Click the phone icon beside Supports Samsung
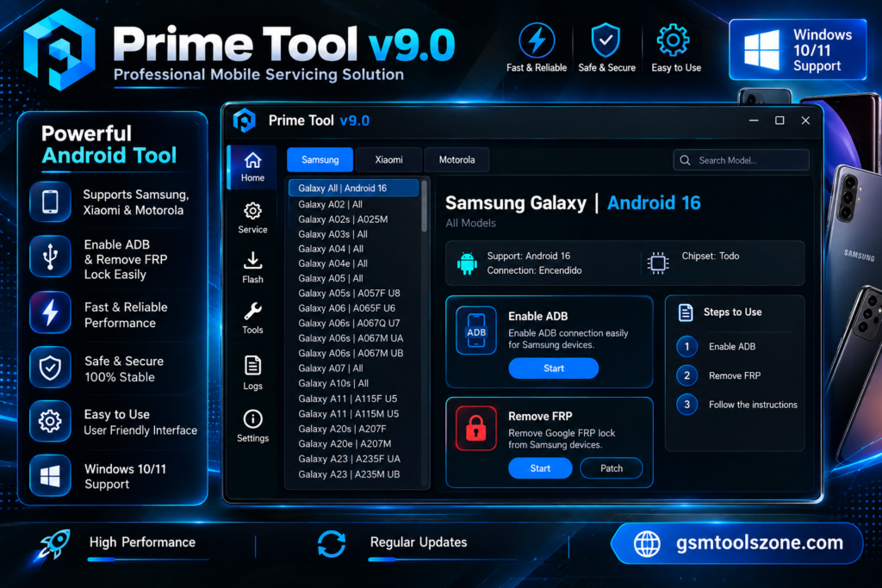The width and height of the screenshot is (882, 588). [51, 201]
